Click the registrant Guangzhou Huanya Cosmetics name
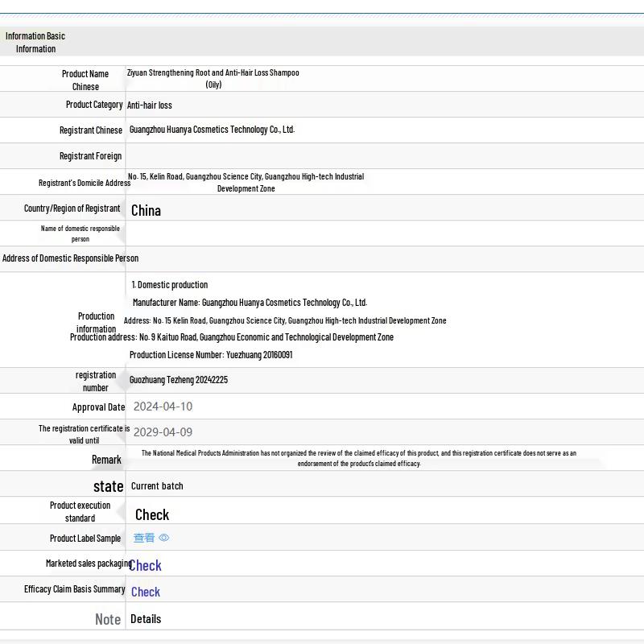 [212, 130]
